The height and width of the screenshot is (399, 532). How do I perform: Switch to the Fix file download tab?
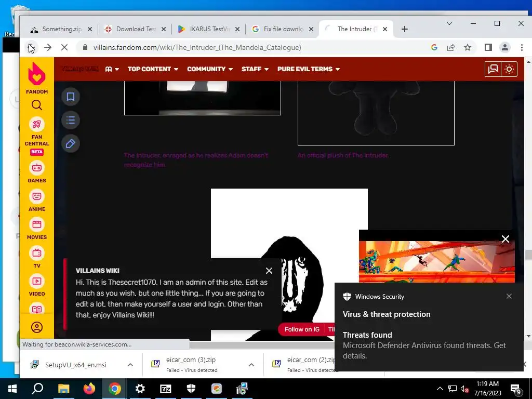(278, 29)
